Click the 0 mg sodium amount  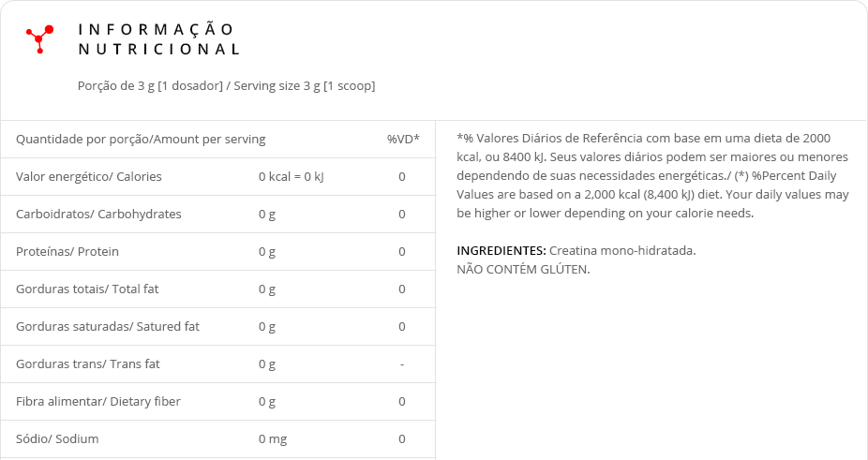pyautogui.click(x=273, y=439)
